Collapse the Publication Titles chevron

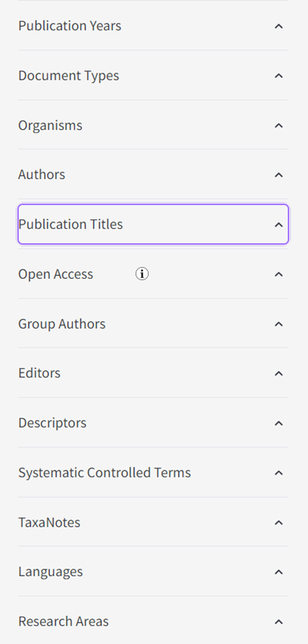coord(279,225)
